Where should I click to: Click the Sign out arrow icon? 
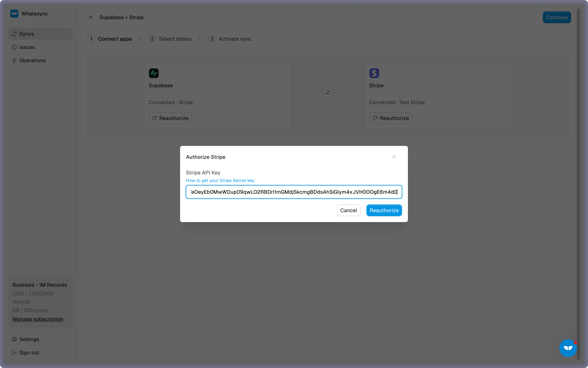[x=14, y=352]
